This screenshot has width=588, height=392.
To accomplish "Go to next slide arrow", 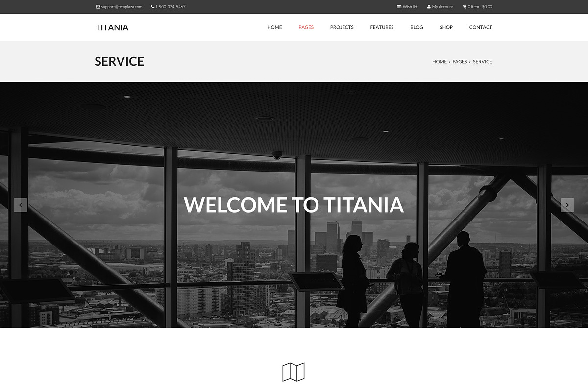I will click(x=567, y=205).
